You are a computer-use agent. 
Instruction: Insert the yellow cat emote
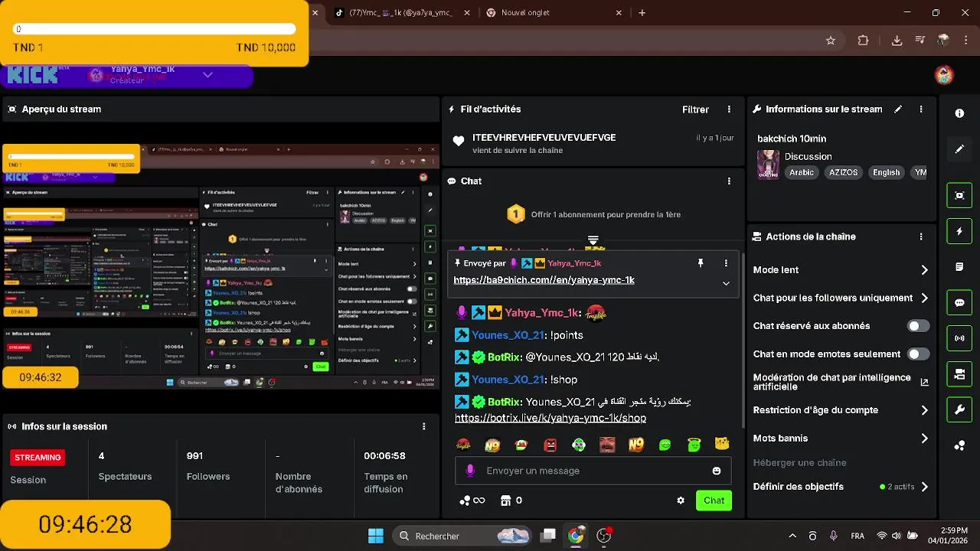pyautogui.click(x=721, y=445)
